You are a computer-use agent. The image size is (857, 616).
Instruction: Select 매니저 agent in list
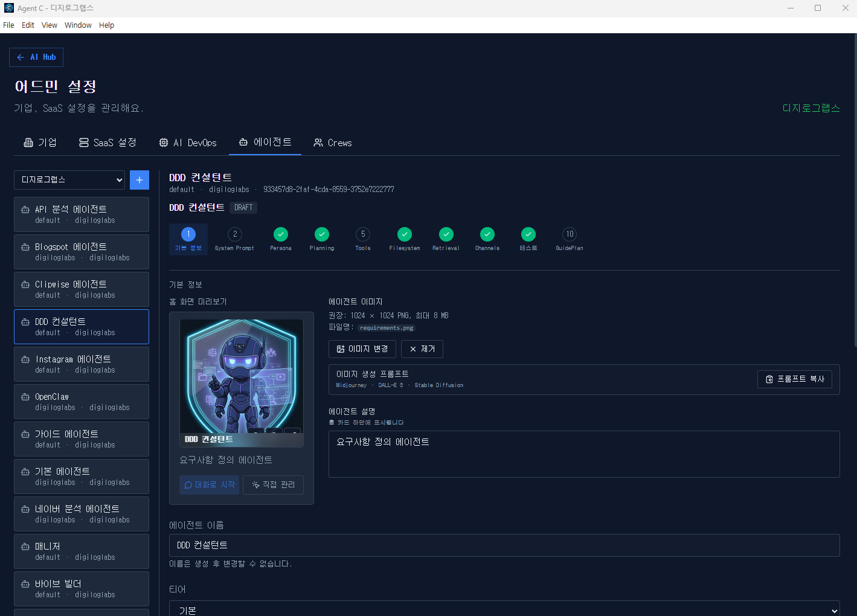(82, 551)
